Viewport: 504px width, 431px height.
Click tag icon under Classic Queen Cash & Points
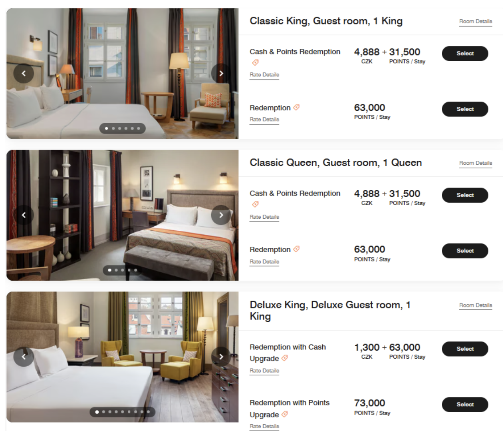pyautogui.click(x=255, y=204)
